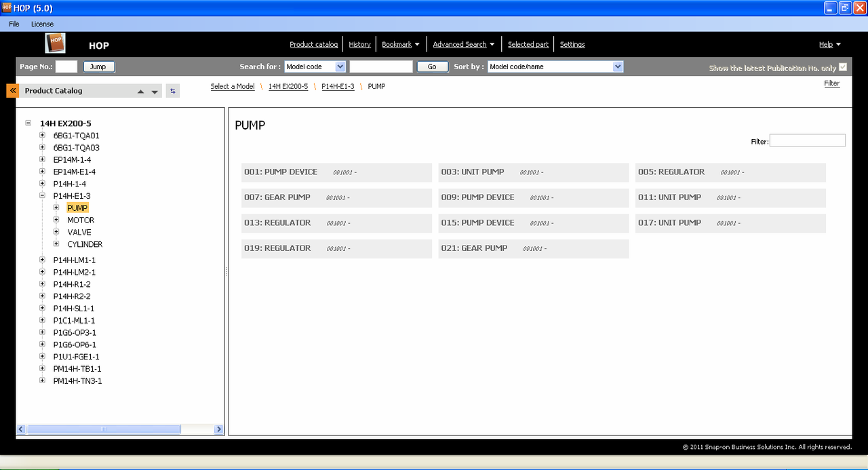
Task: Click the tree scrollbar left arrow
Action: (x=21, y=429)
